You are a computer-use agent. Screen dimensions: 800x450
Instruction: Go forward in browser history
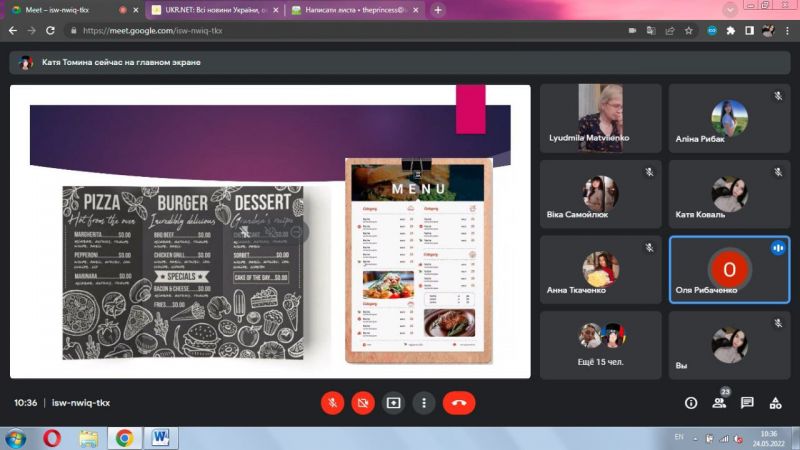click(x=32, y=31)
